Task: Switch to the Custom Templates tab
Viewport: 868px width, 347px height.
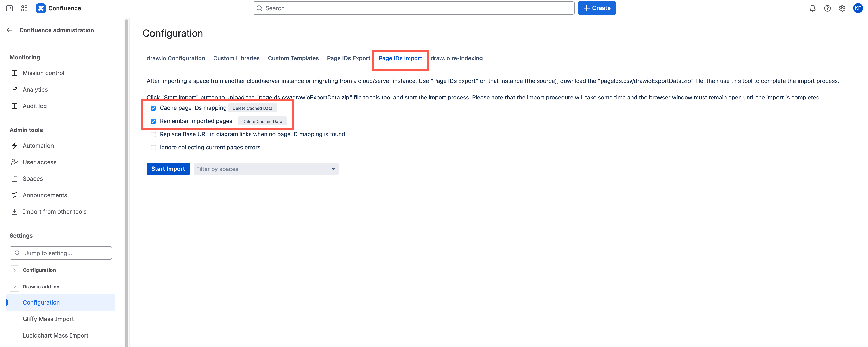Action: click(293, 58)
